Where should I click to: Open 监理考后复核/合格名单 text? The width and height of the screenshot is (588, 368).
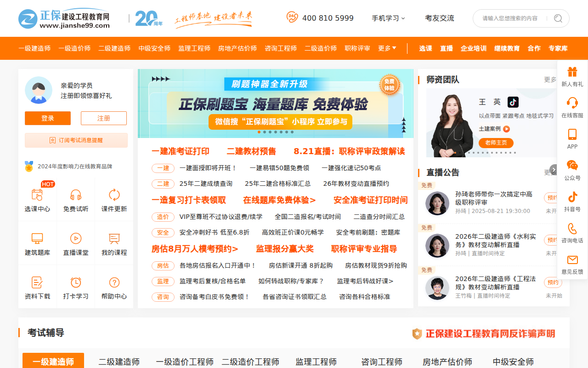(213, 281)
